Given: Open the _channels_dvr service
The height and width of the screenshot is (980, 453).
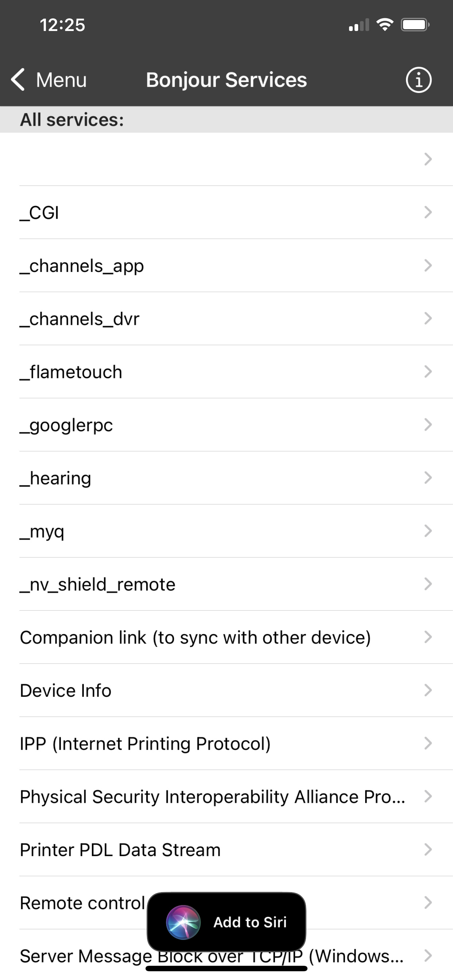Looking at the screenshot, I should click(x=80, y=319).
